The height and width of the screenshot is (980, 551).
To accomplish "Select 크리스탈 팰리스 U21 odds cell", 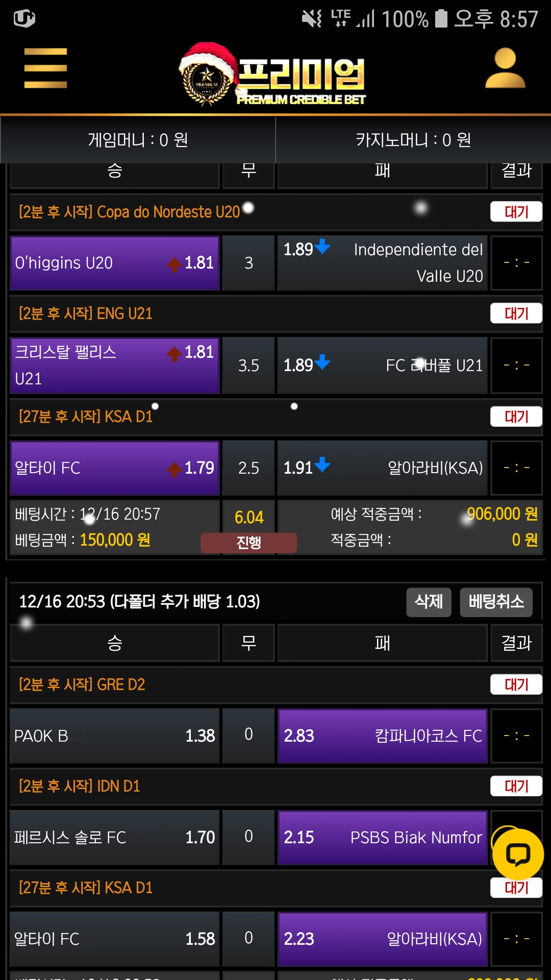I will click(x=115, y=365).
